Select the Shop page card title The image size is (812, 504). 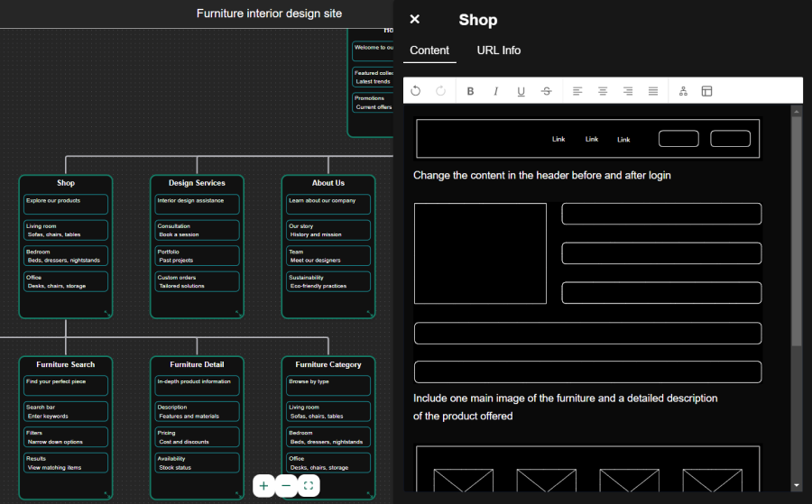(x=66, y=183)
